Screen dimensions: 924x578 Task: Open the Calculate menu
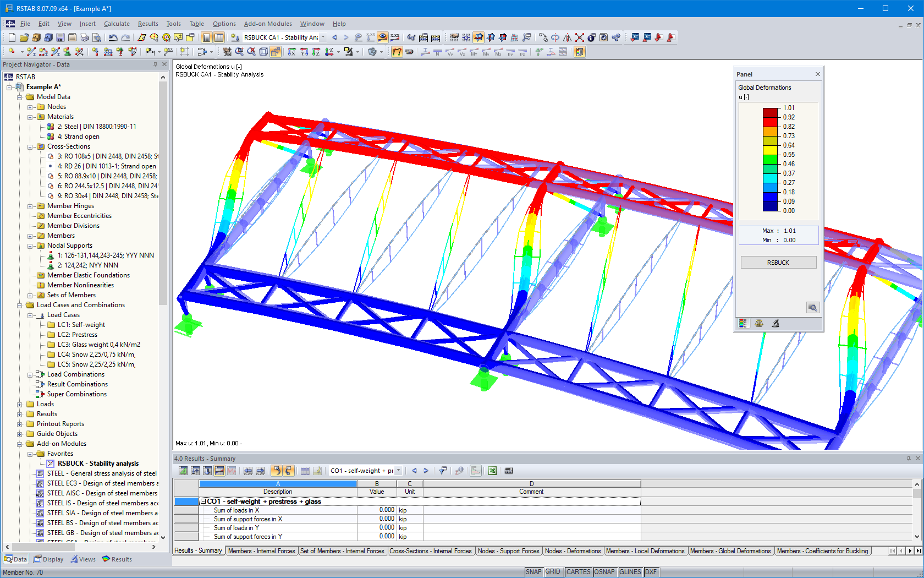(117, 24)
